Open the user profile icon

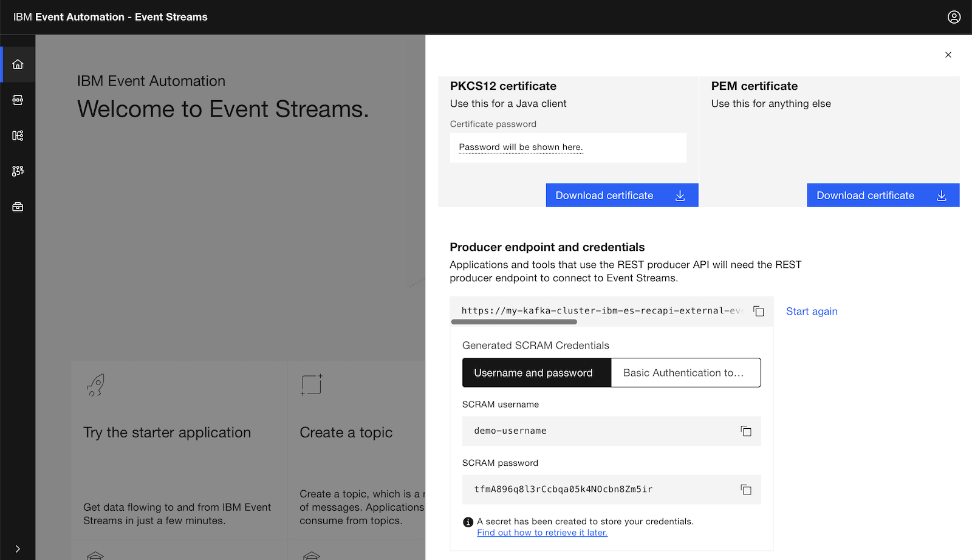coord(954,17)
